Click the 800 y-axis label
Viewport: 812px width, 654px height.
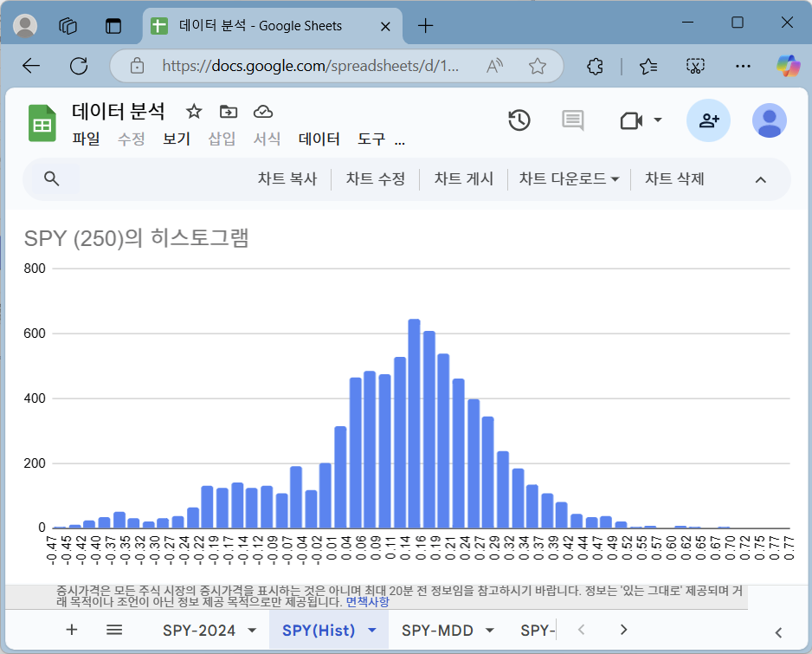pyautogui.click(x=34, y=268)
